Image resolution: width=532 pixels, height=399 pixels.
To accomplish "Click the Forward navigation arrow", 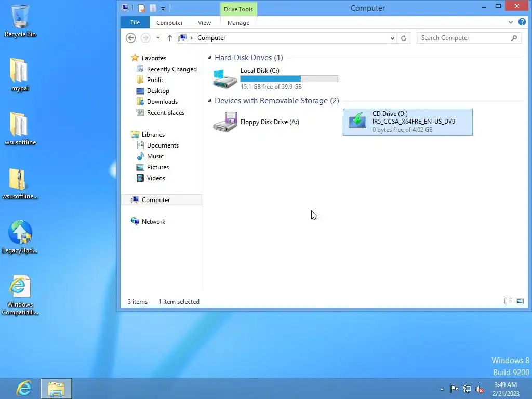I will click(145, 37).
